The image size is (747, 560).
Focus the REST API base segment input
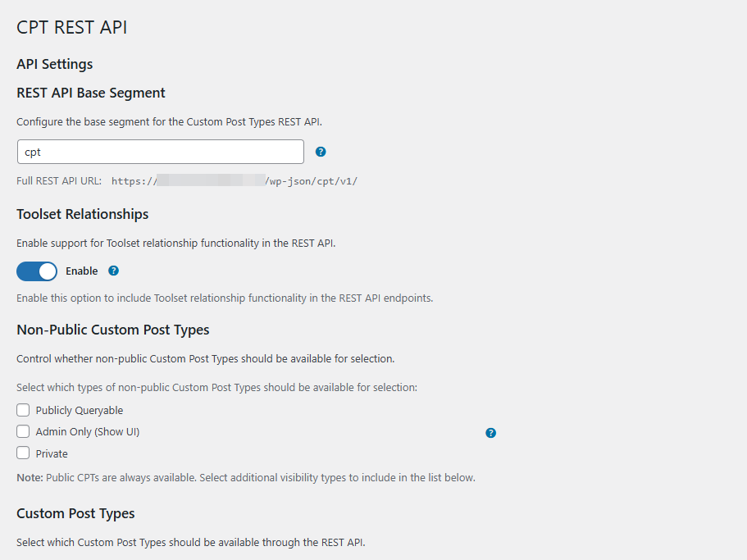[160, 152]
